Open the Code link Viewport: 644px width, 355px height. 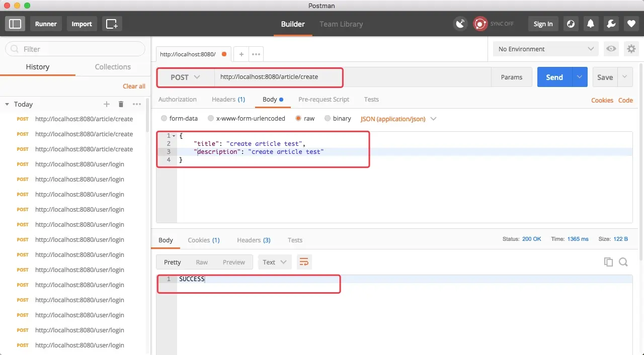[x=625, y=100]
